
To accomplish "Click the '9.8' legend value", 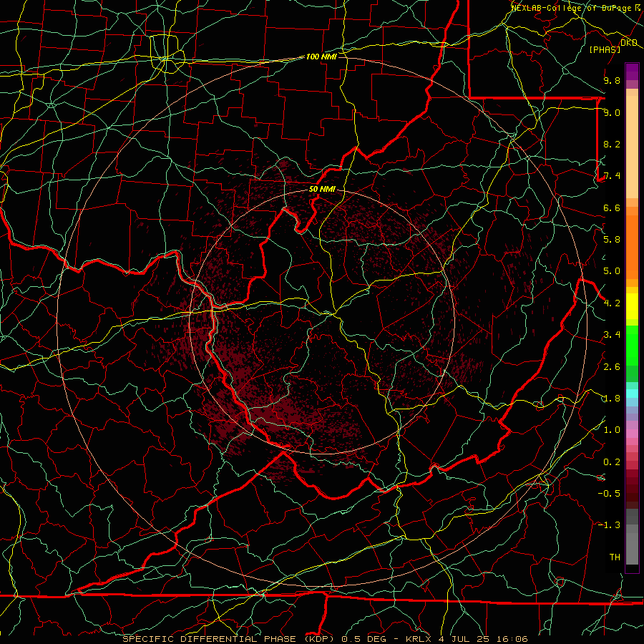I will point(612,80).
